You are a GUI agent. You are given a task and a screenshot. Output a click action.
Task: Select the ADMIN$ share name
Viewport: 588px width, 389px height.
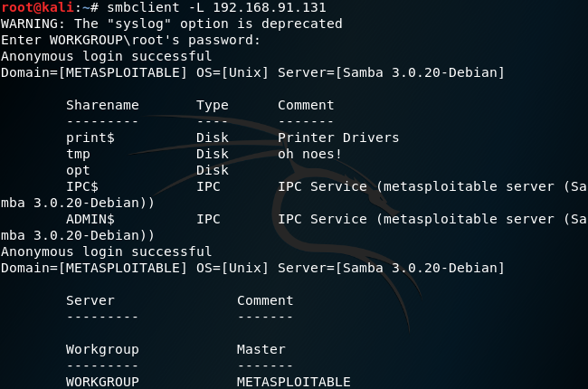pyautogui.click(x=90, y=220)
